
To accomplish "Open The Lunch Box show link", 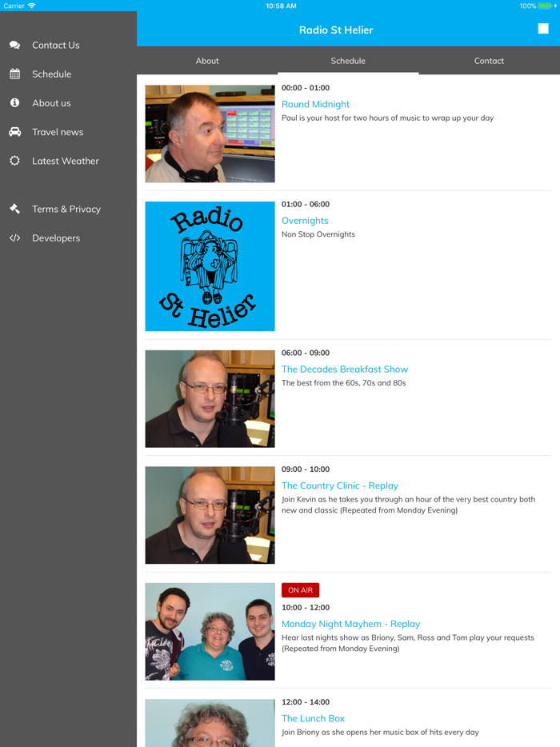I will pyautogui.click(x=313, y=718).
